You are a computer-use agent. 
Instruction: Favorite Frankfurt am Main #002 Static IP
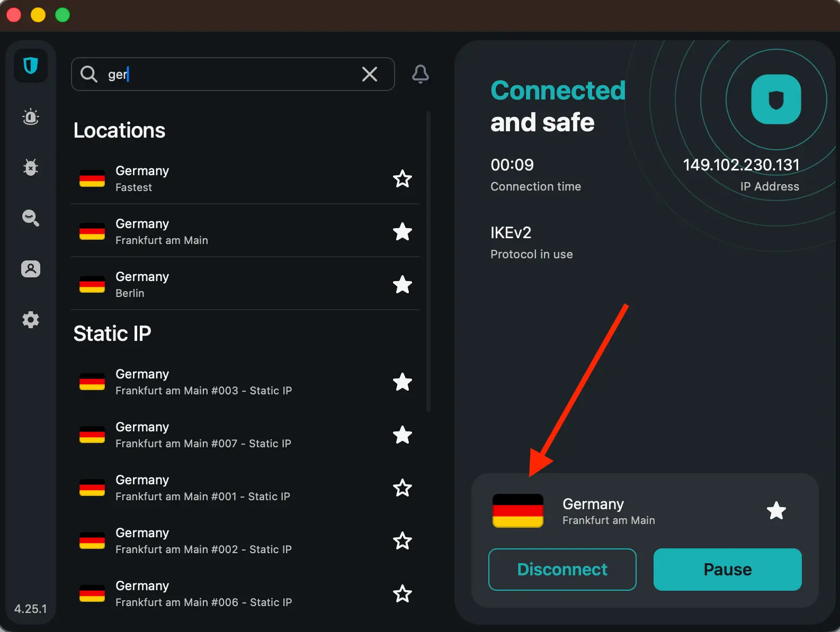click(x=403, y=541)
